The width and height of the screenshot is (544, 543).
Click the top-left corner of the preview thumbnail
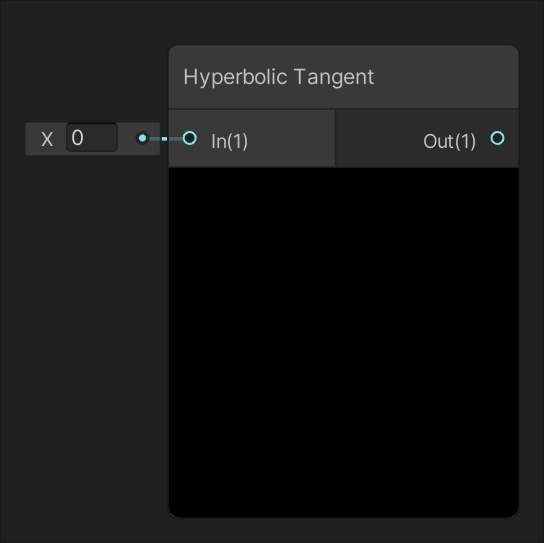point(172,170)
